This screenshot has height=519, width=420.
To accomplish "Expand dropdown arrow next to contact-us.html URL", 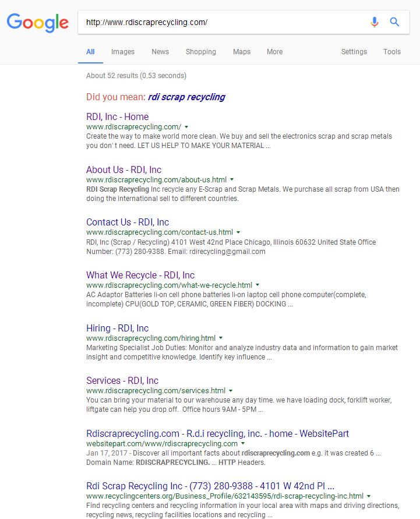I will 238,232.
